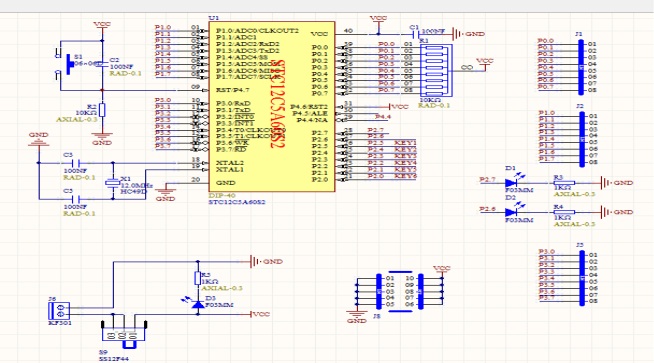This screenshot has width=654, height=363.
Task: Select decoupling capacitor C1 near VCC pin 40
Action: (x=414, y=34)
